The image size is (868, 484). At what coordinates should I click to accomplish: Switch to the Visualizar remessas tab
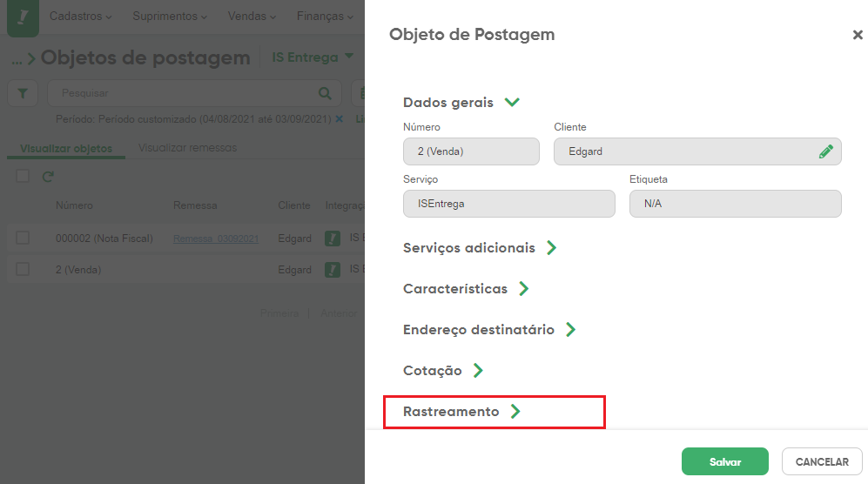click(x=188, y=148)
